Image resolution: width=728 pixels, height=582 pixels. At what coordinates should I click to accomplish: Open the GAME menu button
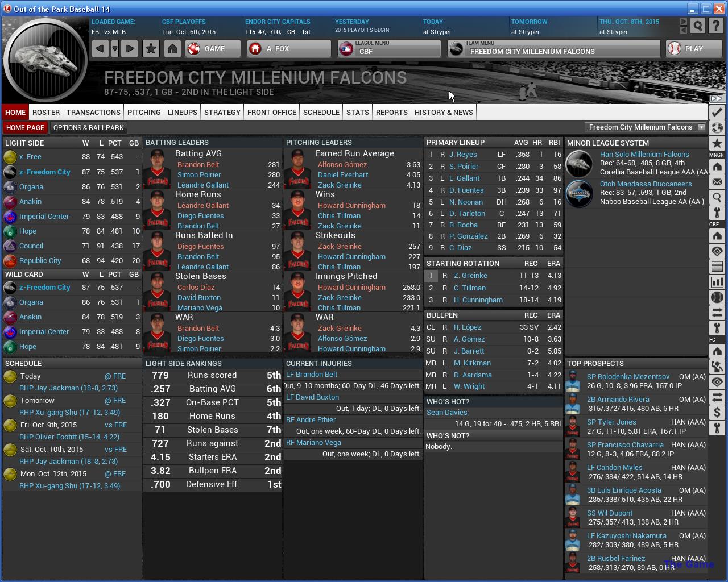[213, 49]
